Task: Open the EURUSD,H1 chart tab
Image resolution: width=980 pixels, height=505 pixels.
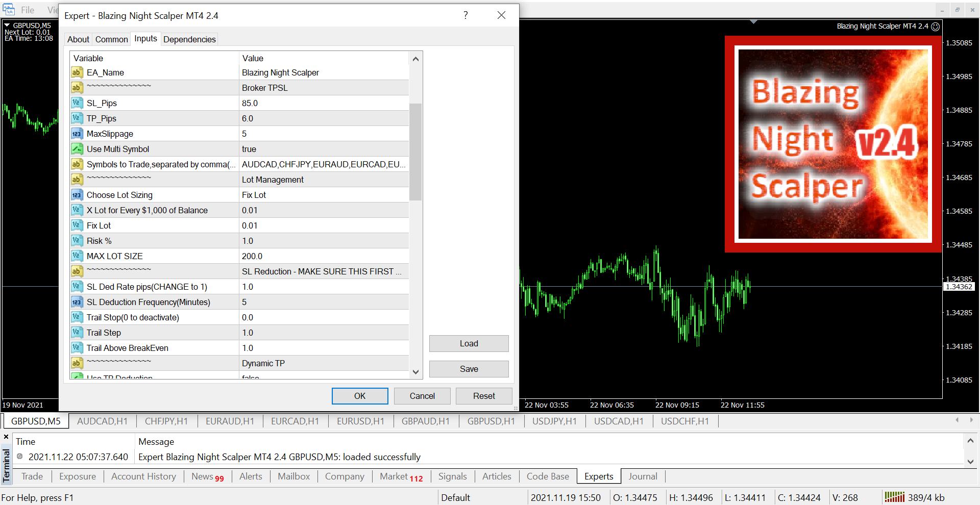Action: click(x=360, y=421)
